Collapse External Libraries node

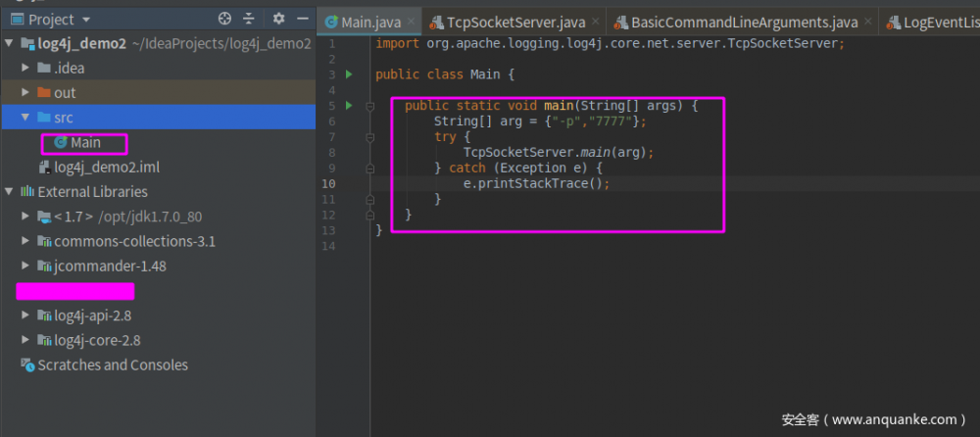click(x=9, y=192)
